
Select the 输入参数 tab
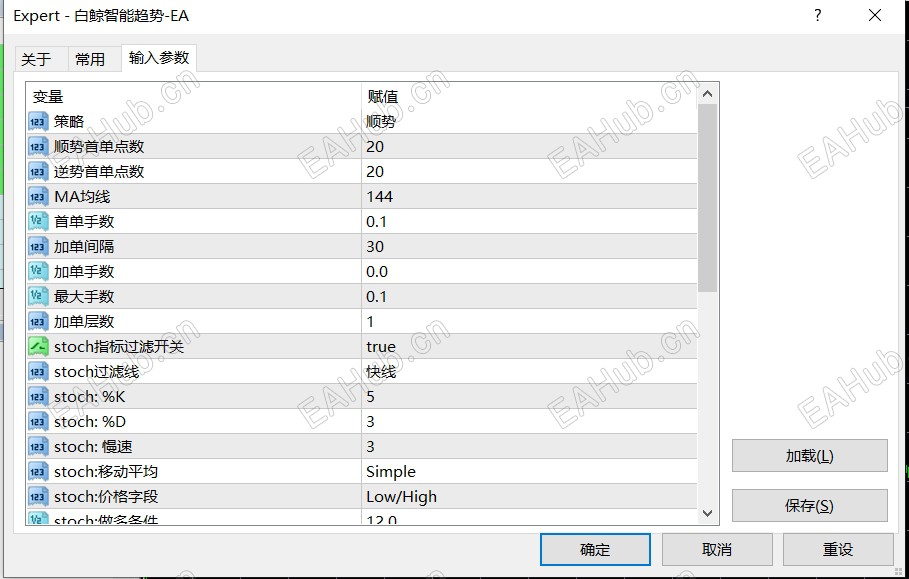(x=159, y=58)
